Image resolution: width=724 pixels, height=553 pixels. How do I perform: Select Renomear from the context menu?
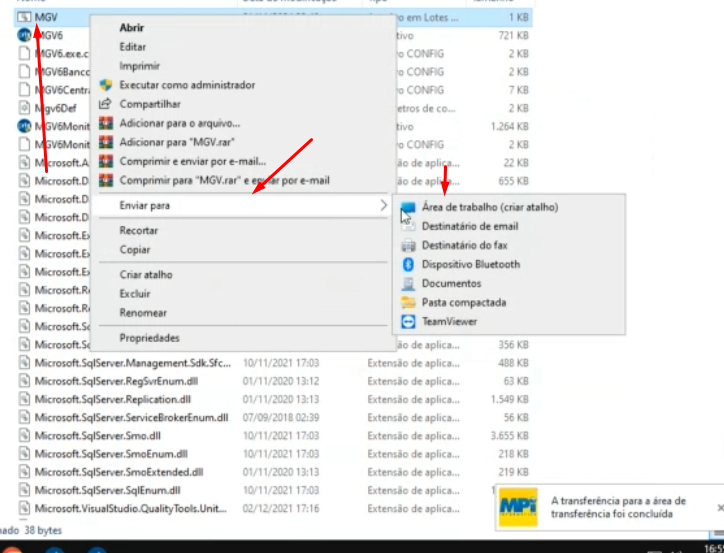click(x=142, y=313)
